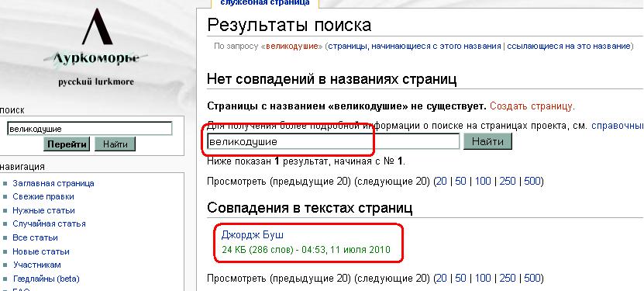Open Нужные статьи link
This screenshot has width=644, height=291.
(x=43, y=210)
